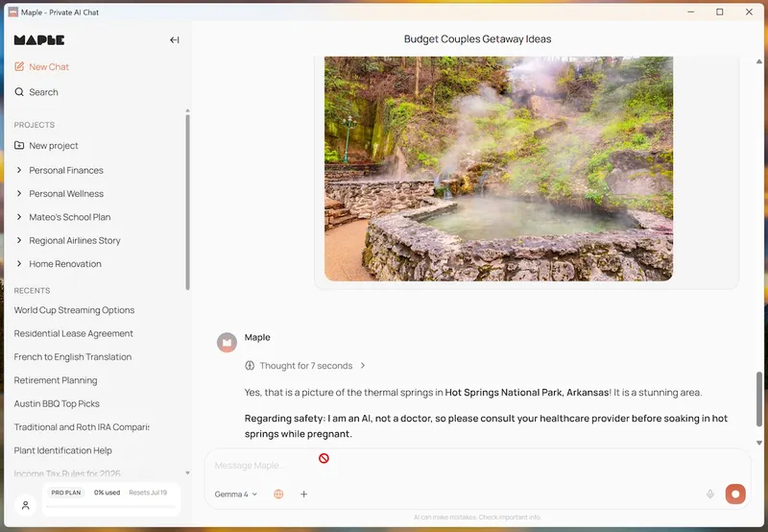
Task: Expand the Regional Airlines Story project
Action: pyautogui.click(x=19, y=240)
